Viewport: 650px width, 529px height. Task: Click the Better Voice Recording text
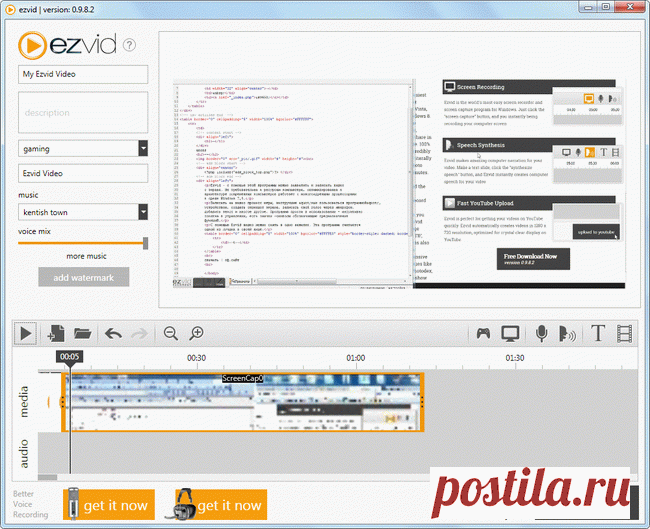30,504
